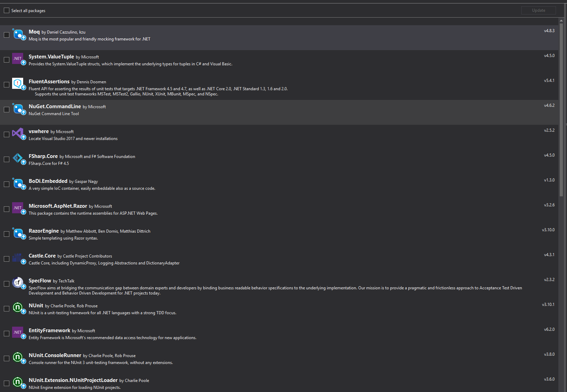Image resolution: width=567 pixels, height=392 pixels.
Task: Select the vswhere package title
Action: click(x=39, y=131)
